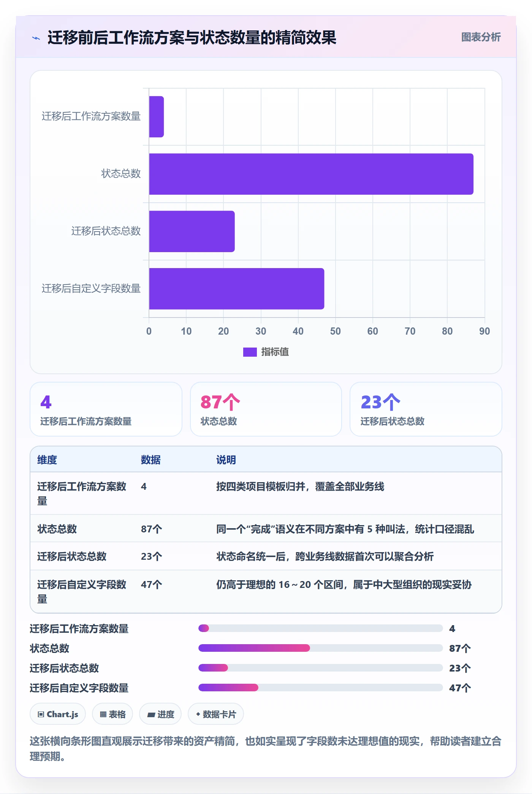Click the 47个 table cell
The height and width of the screenshot is (794, 532).
152,584
